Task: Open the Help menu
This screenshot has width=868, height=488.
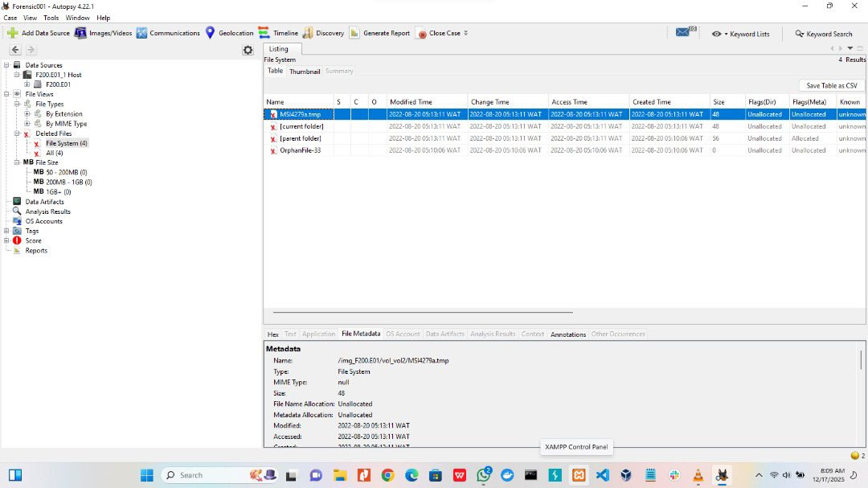Action: 104,18
